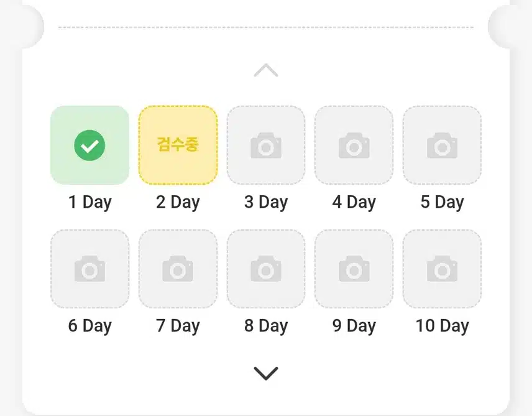Tap the camera icon for 10 Day
The height and width of the screenshot is (416, 532).
pyautogui.click(x=442, y=269)
